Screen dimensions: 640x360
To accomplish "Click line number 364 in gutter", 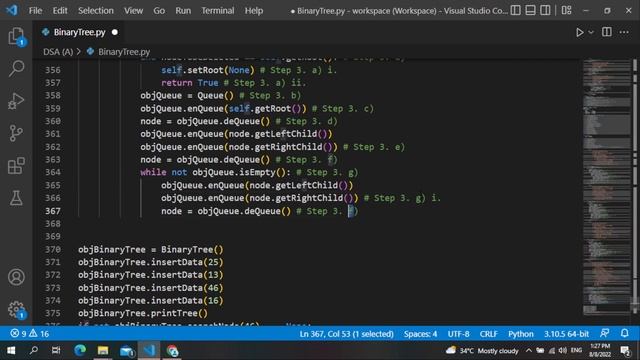I will coord(53,172).
